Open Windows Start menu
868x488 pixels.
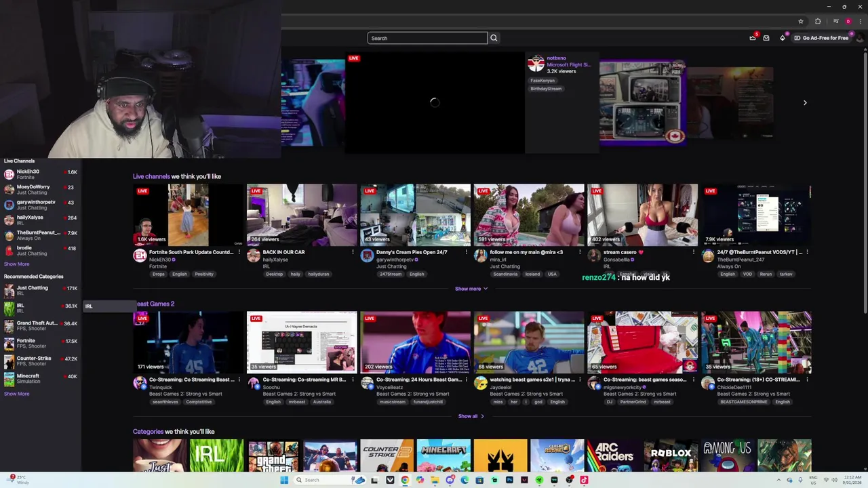point(284,480)
